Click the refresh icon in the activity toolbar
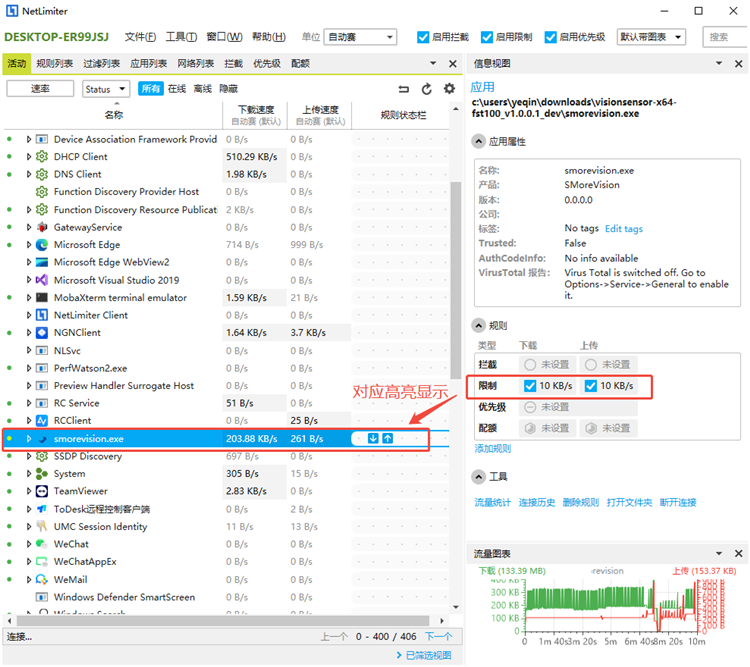750x667 pixels. [427, 89]
